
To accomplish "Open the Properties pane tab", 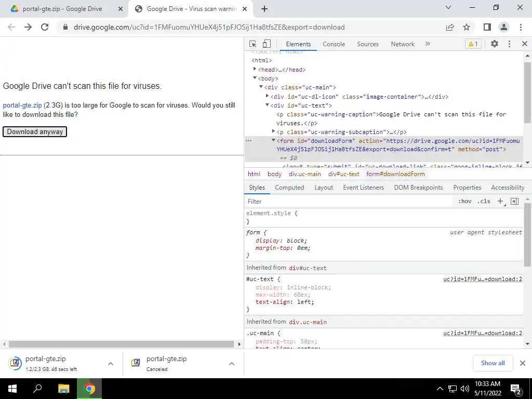I will 467,188.
